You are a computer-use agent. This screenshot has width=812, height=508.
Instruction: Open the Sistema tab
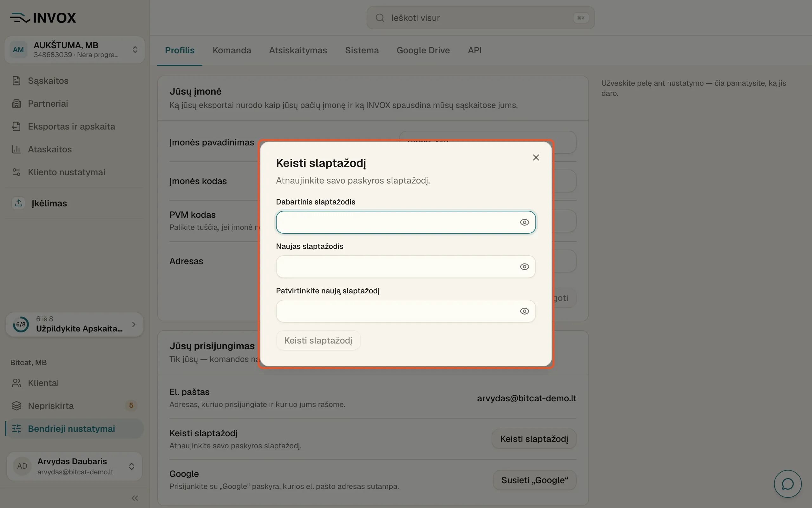pos(362,50)
